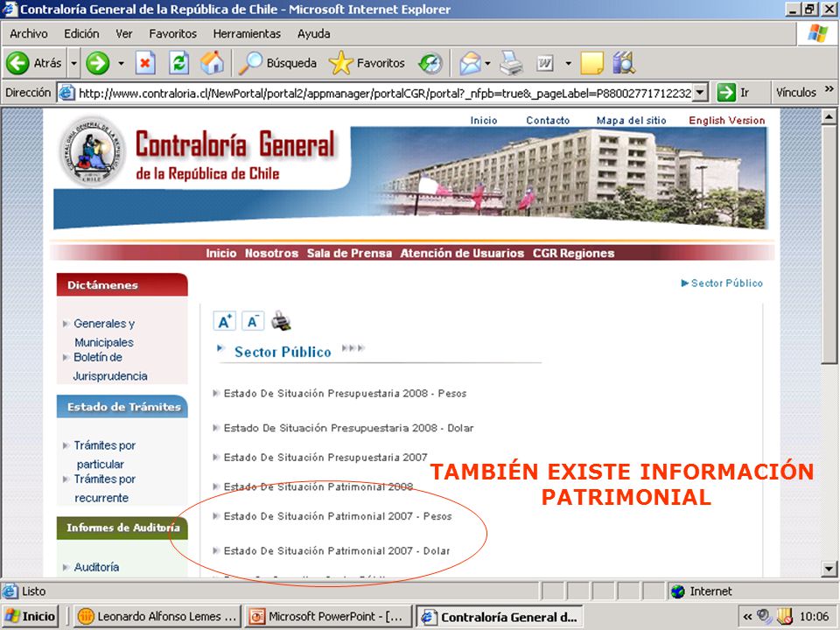Open Estado De Situación Presupuestaria 2008 - Pesos
840x630 pixels.
click(345, 394)
